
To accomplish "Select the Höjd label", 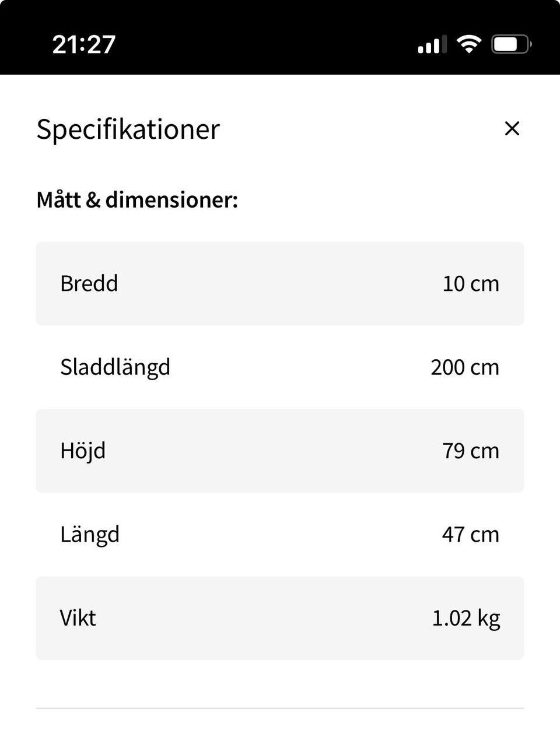I will click(83, 451).
